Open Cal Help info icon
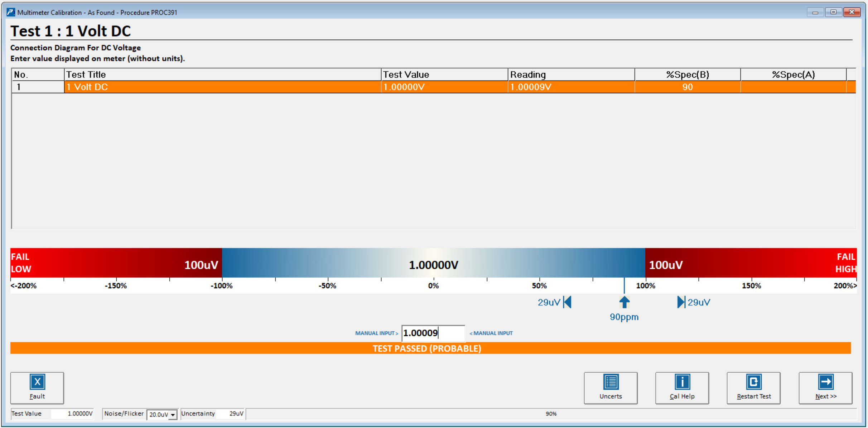The image size is (868, 428). coord(682,382)
